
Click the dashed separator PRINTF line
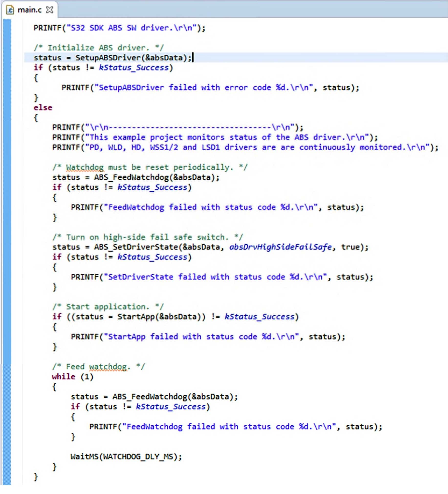click(x=178, y=127)
